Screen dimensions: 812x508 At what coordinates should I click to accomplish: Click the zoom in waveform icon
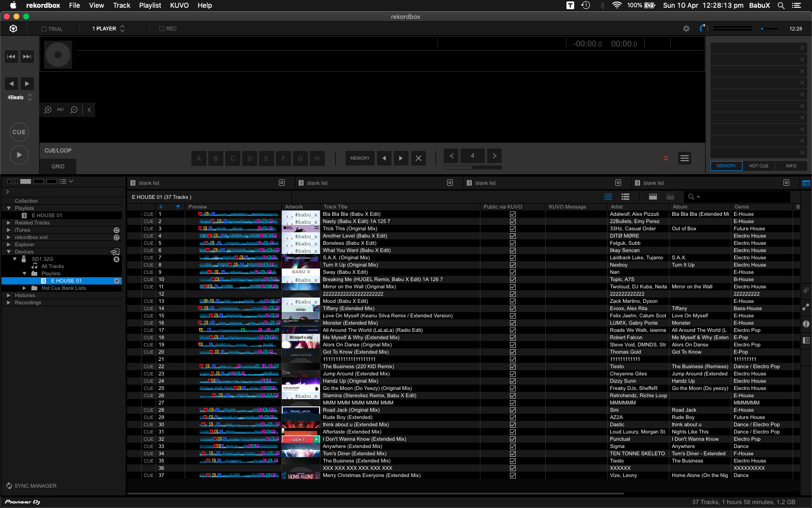click(x=48, y=110)
